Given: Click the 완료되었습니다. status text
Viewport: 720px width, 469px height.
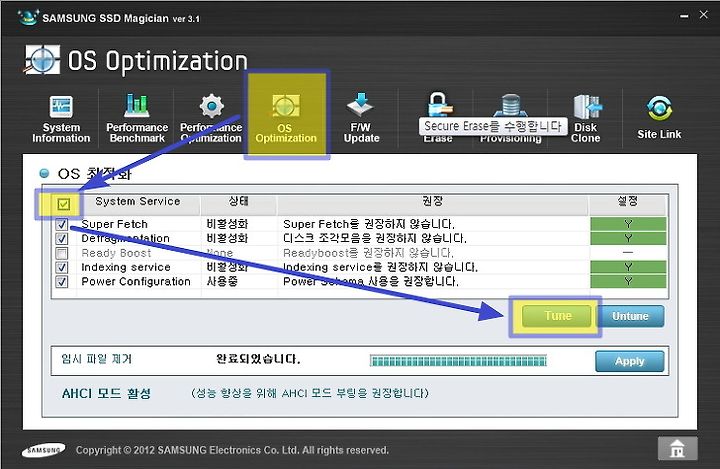Looking at the screenshot, I should [x=258, y=359].
